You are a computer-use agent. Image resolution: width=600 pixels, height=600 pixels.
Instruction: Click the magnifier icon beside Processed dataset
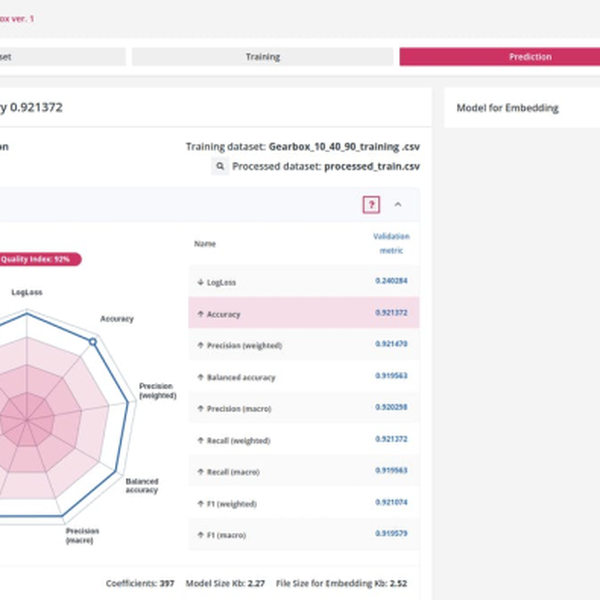[219, 167]
